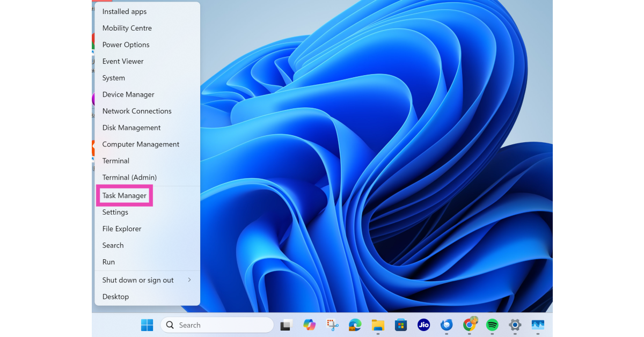Open Google Chrome from the taskbar

[x=470, y=325]
